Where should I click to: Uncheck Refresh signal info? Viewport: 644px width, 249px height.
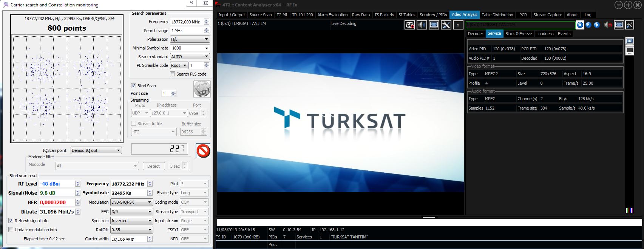11,221
